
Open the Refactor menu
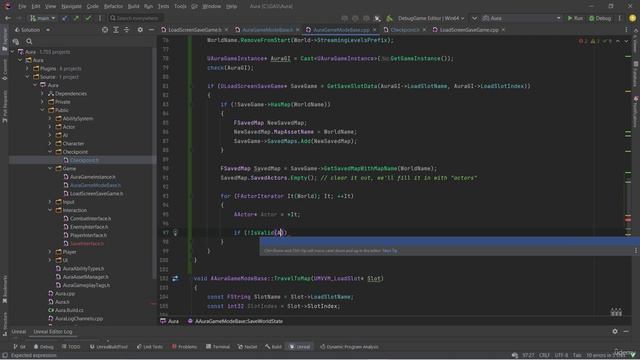point(113,6)
